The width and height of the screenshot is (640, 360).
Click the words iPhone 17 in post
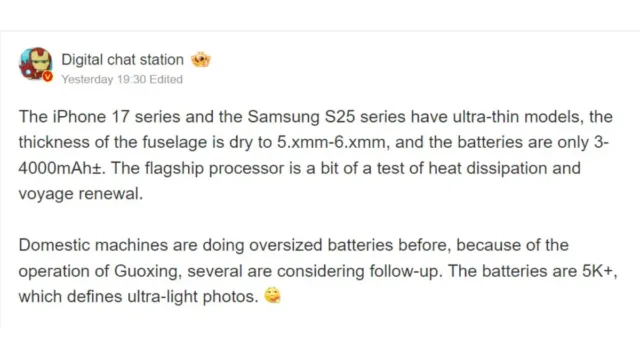[x=91, y=117]
